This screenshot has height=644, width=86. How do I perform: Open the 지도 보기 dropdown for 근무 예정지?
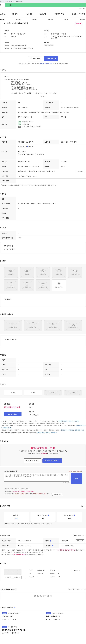click(80, 171)
